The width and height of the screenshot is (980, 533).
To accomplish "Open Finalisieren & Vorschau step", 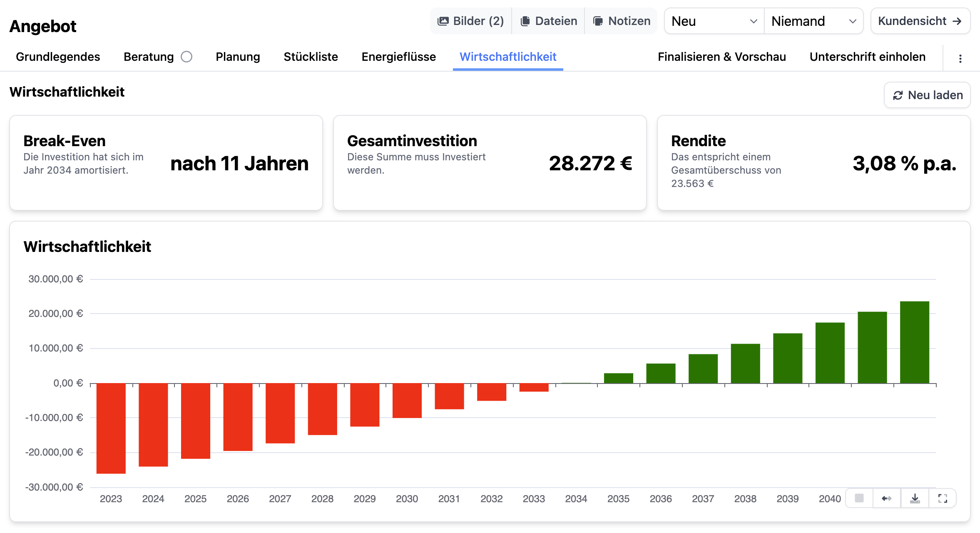I will 721,57.
